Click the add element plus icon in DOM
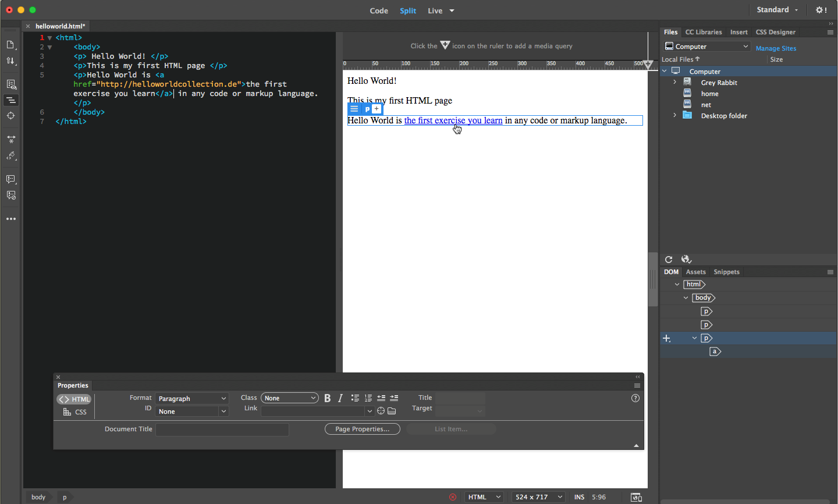 pyautogui.click(x=667, y=339)
